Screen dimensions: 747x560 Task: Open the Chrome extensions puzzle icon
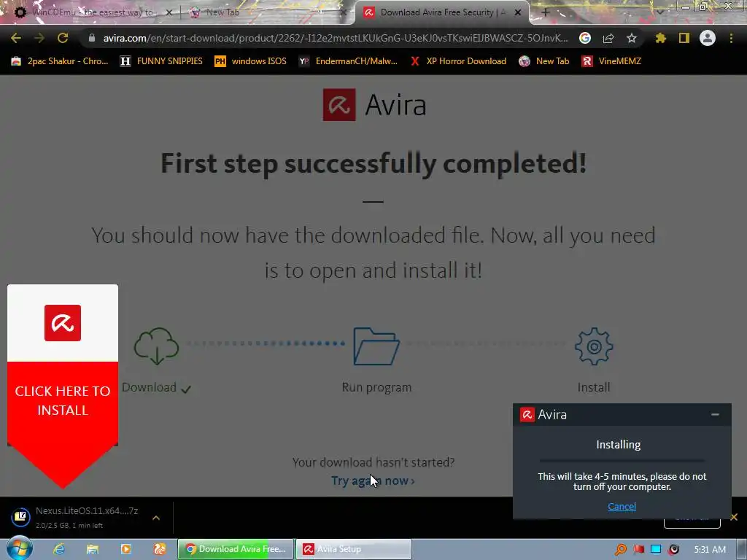661,38
